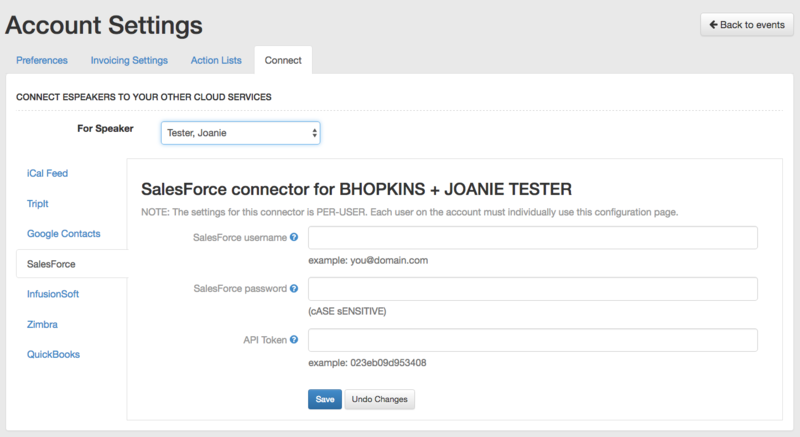Save the SalesForce connector settings
This screenshot has height=437, width=800.
pyautogui.click(x=325, y=399)
